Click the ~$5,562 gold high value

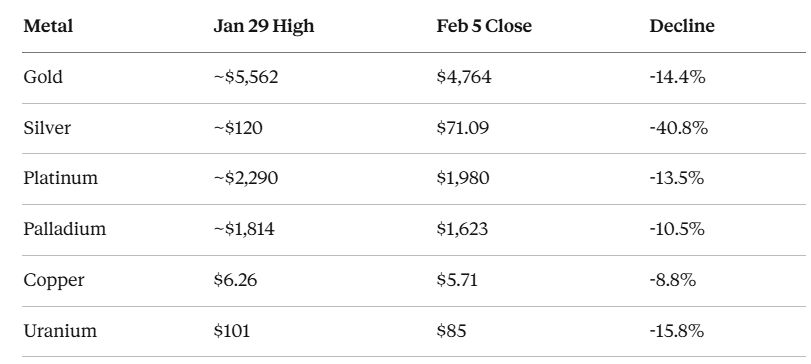(x=246, y=77)
